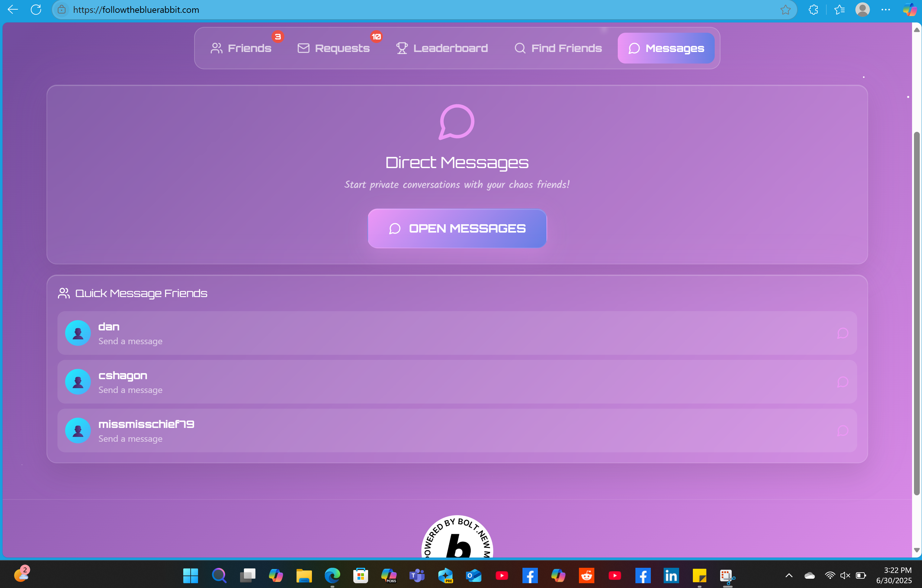Open browser settings three-dots menu

coord(886,10)
